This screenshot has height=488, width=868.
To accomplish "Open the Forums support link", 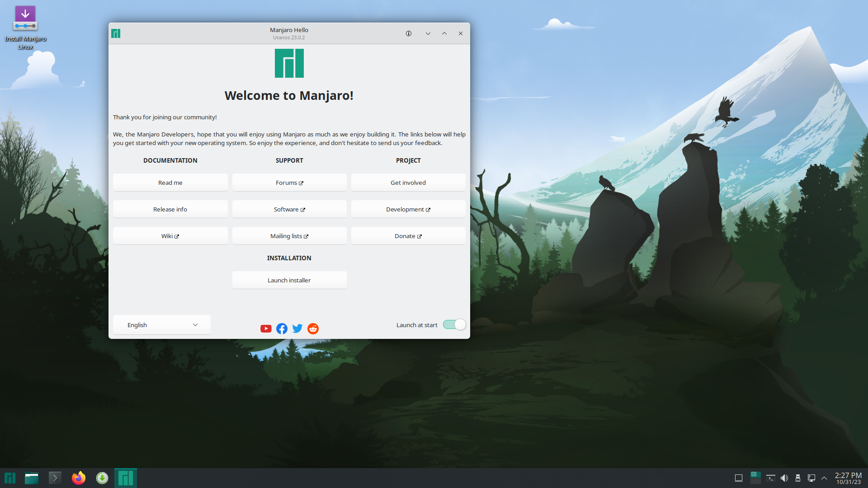I will (x=289, y=183).
